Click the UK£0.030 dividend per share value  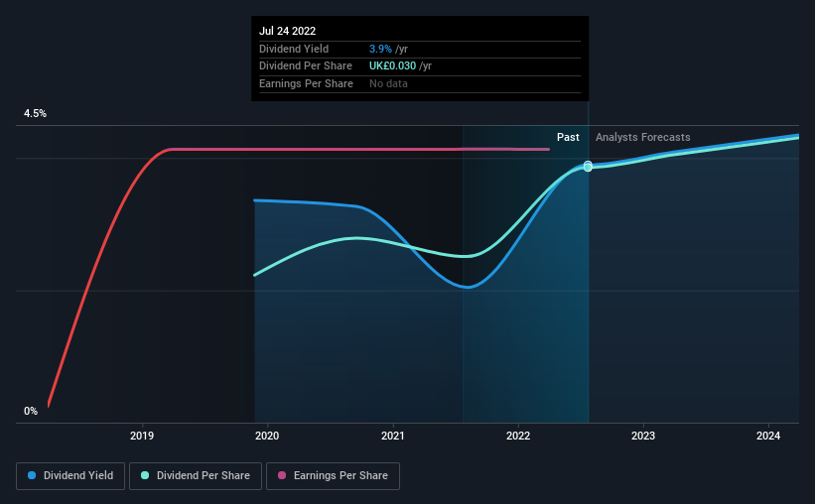[x=392, y=66]
